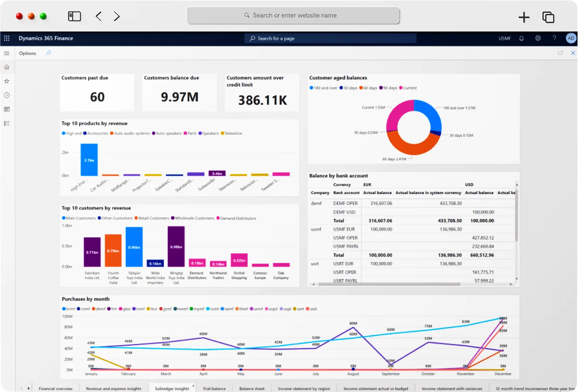Click Retail Customers legend item

pos(152,218)
